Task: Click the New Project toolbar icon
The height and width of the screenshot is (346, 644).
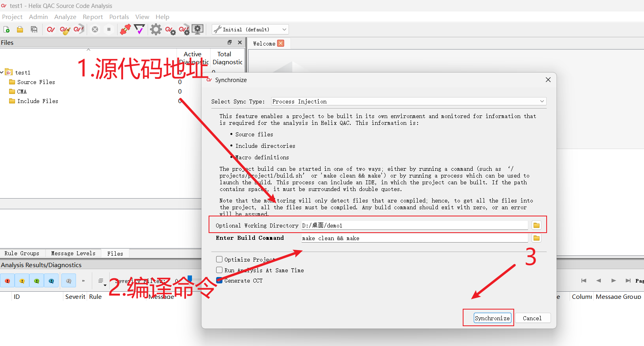Action: [6, 29]
